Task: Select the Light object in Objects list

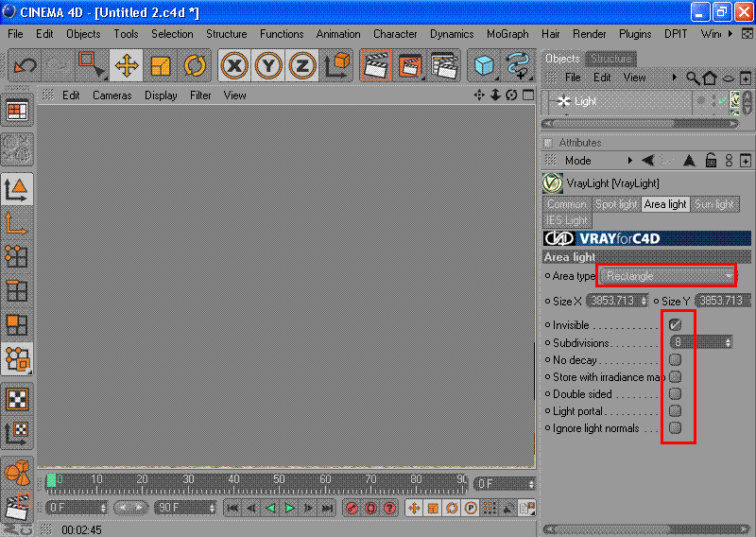Action: point(585,101)
